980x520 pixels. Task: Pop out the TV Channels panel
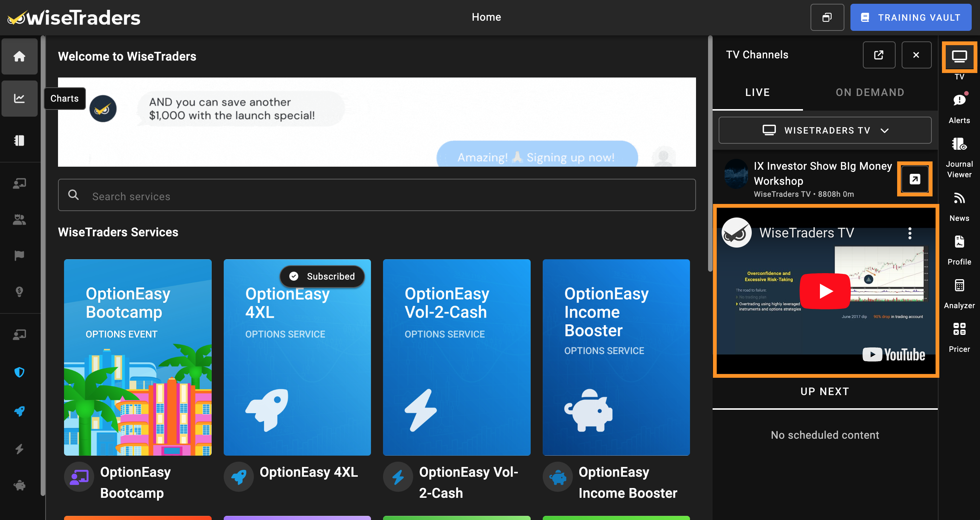tap(878, 55)
